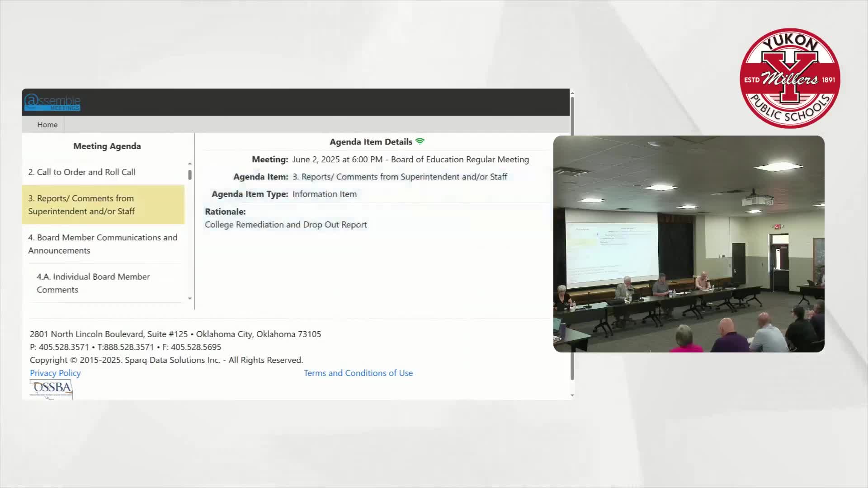Click the OSSBA logo in footer
The width and height of the screenshot is (868, 488).
click(x=52, y=389)
